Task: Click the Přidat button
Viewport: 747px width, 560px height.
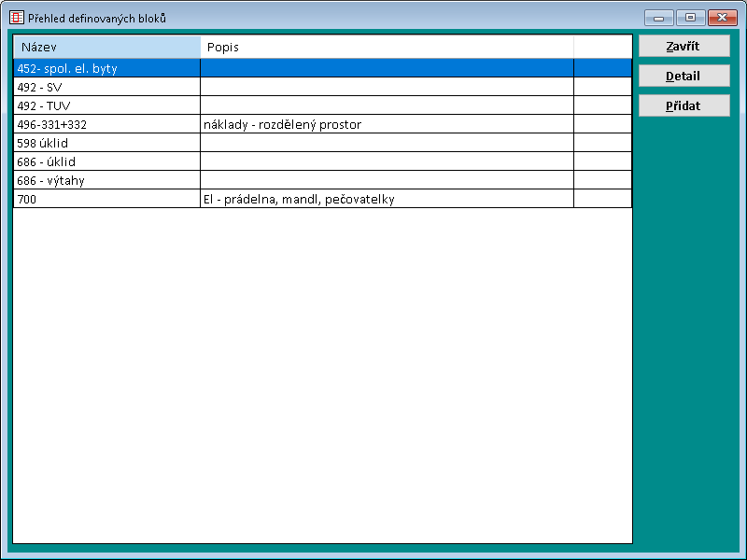Action: point(684,106)
